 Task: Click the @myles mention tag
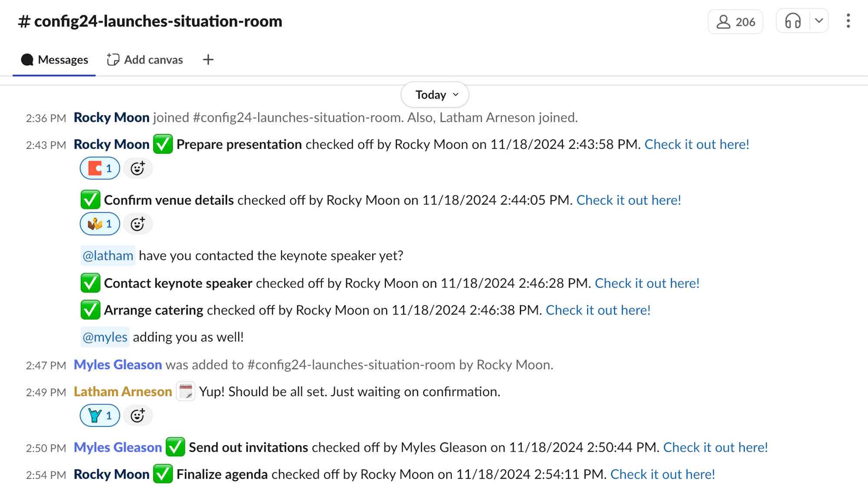(x=105, y=337)
